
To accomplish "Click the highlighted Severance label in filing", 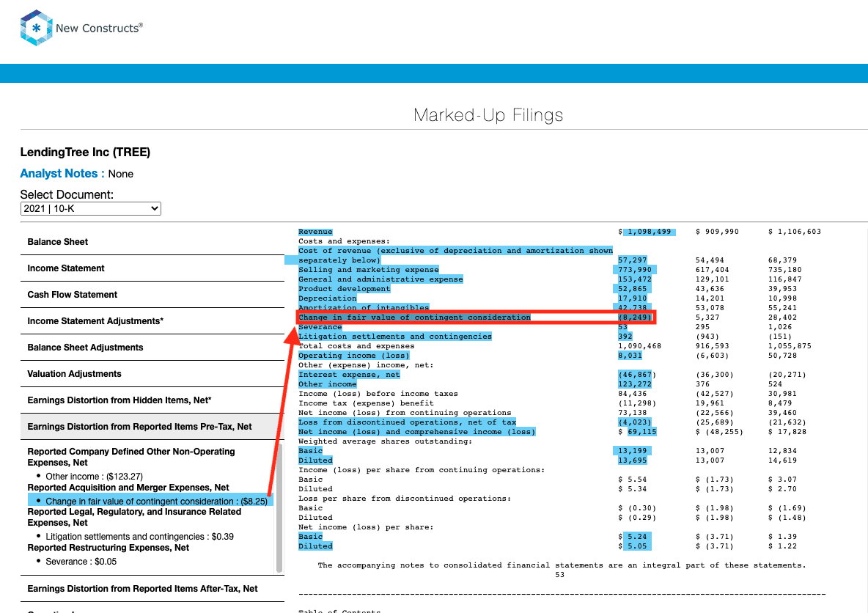I will click(x=320, y=327).
